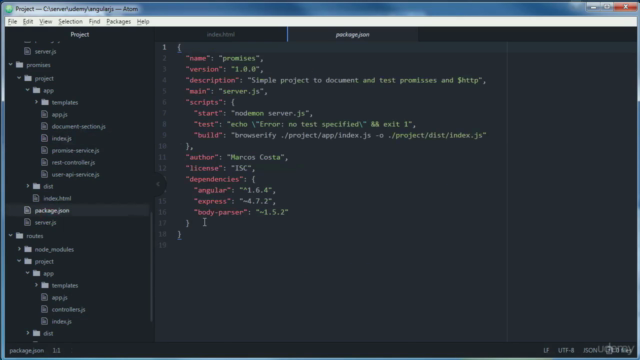Click app.js file icon under routes project
640x360 pixels.
click(44, 298)
